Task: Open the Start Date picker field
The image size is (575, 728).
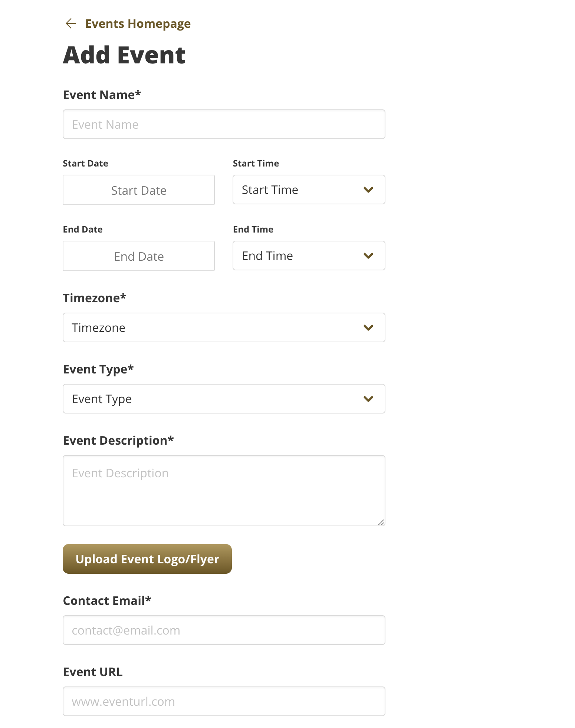Action: click(x=138, y=190)
